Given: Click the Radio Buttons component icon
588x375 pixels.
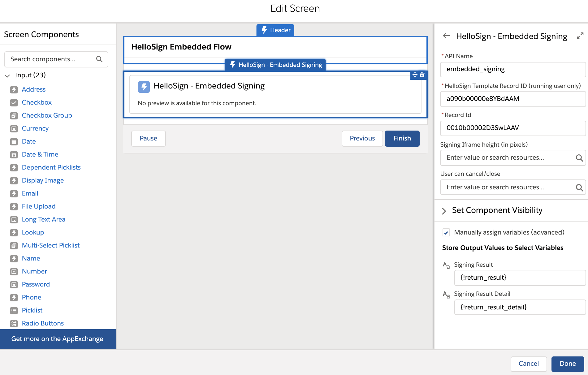Looking at the screenshot, I should tap(14, 324).
